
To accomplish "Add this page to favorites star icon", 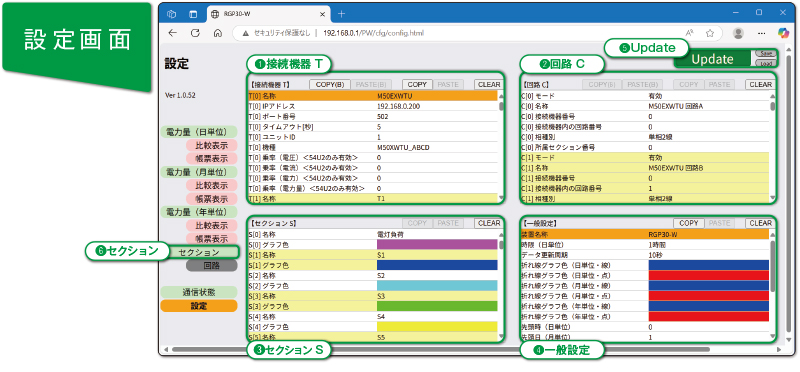I will (709, 33).
